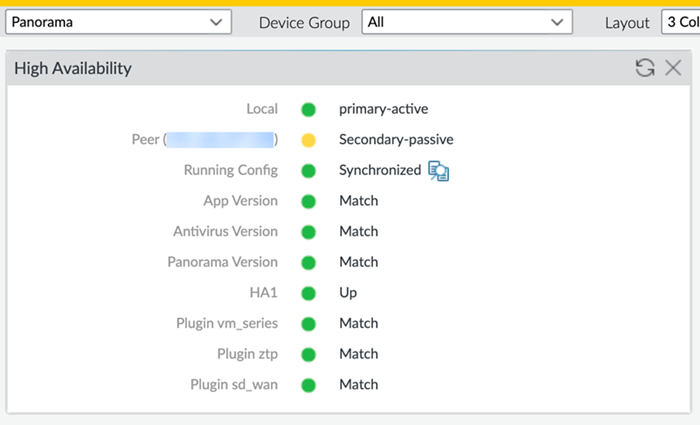Click the Plugin vm_series status dot
The height and width of the screenshot is (425, 700).
click(308, 324)
